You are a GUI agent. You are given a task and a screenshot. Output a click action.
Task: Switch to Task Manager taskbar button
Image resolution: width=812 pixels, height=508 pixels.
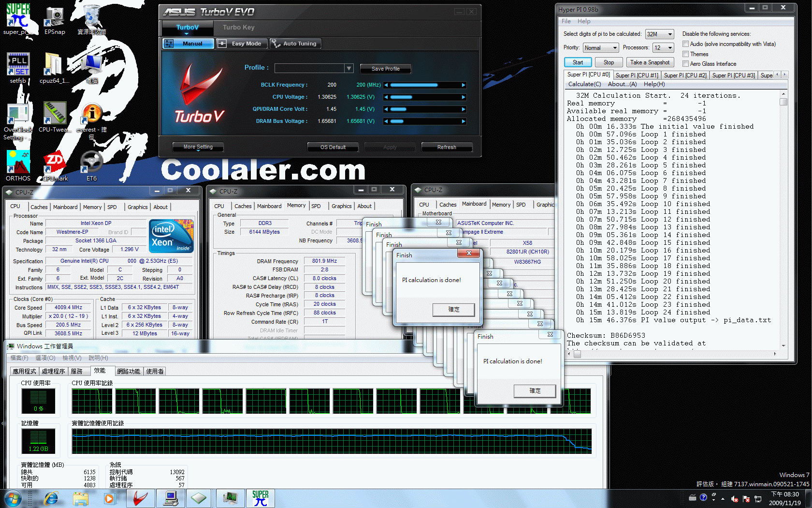coord(231,498)
